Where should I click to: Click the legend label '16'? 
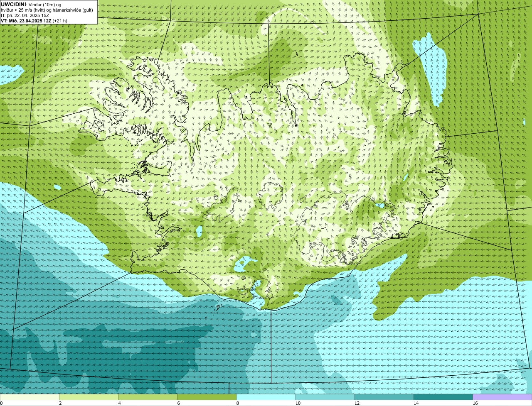475,403
